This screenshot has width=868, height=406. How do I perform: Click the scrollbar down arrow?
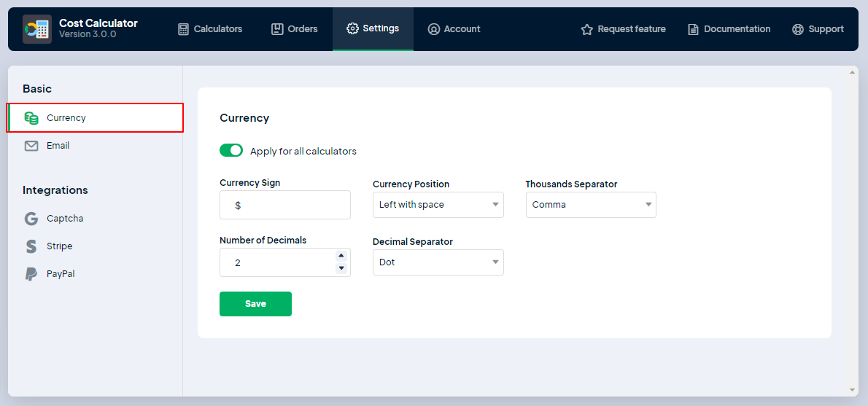coord(852,390)
